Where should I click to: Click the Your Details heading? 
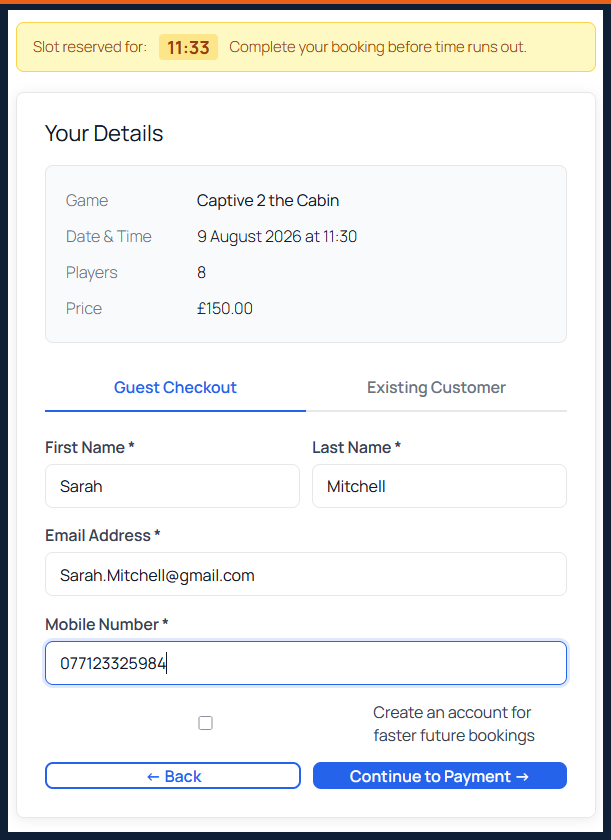pos(104,133)
